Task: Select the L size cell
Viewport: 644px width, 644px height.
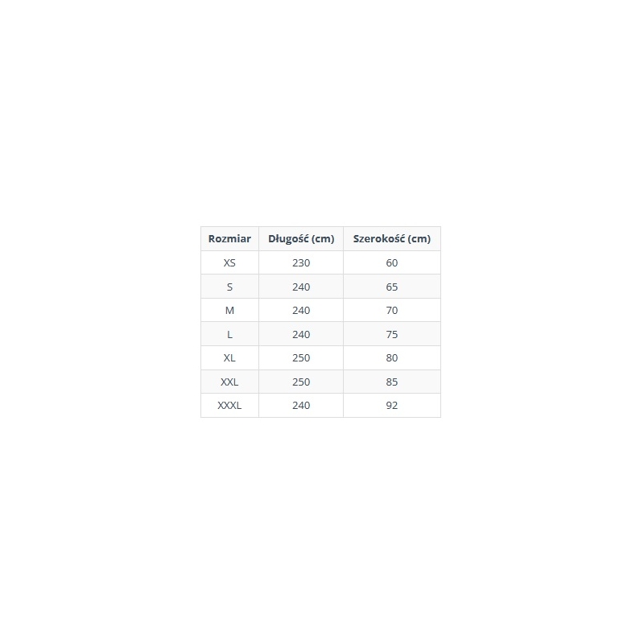Action: click(229, 334)
